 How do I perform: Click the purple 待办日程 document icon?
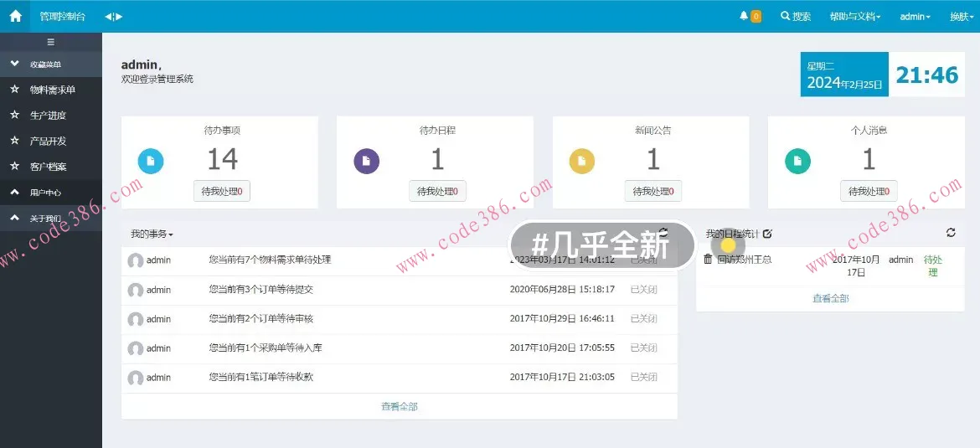click(367, 161)
